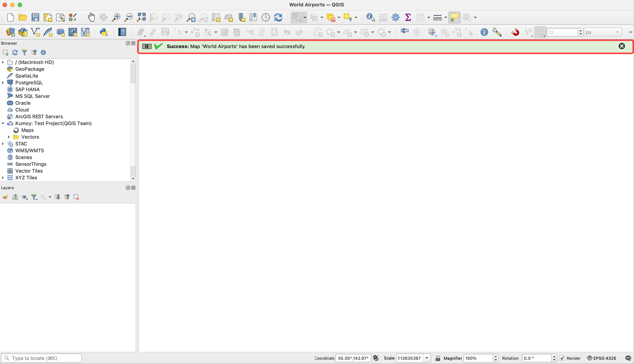Click the Identify Features tool
The height and width of the screenshot is (364, 634).
click(370, 17)
